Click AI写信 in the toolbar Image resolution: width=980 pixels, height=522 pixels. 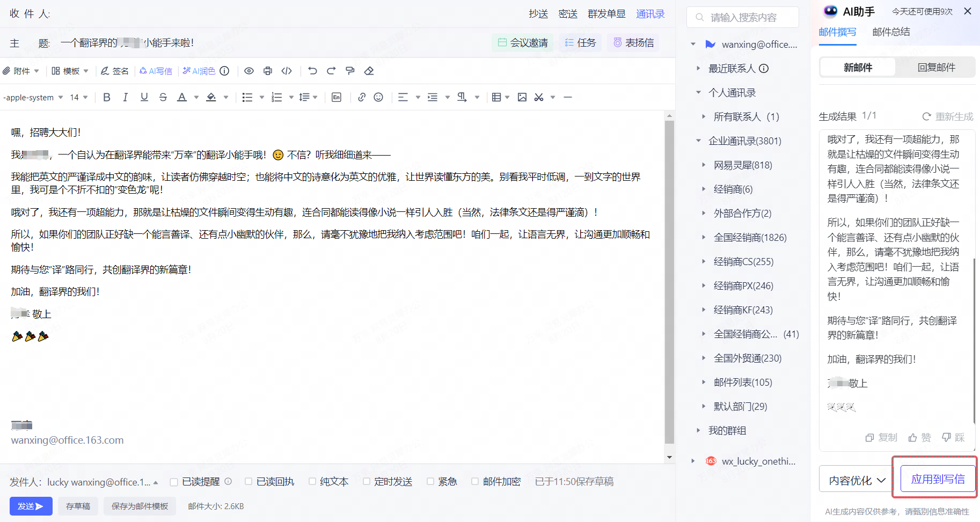coord(156,71)
